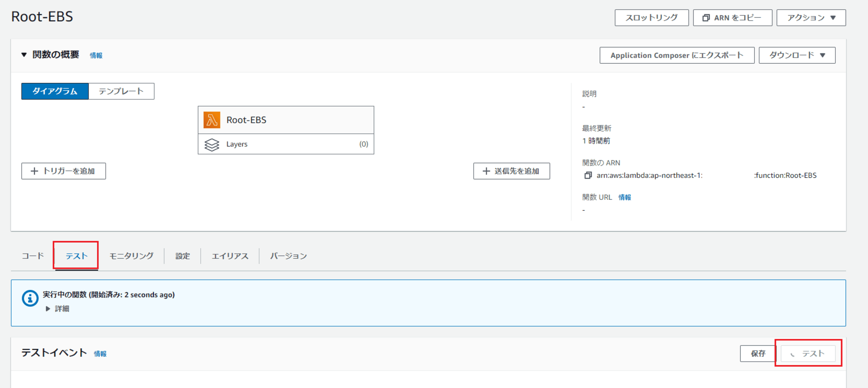Click the 1 時間前 last updated value
Screen dimensions: 868x388
(x=596, y=141)
